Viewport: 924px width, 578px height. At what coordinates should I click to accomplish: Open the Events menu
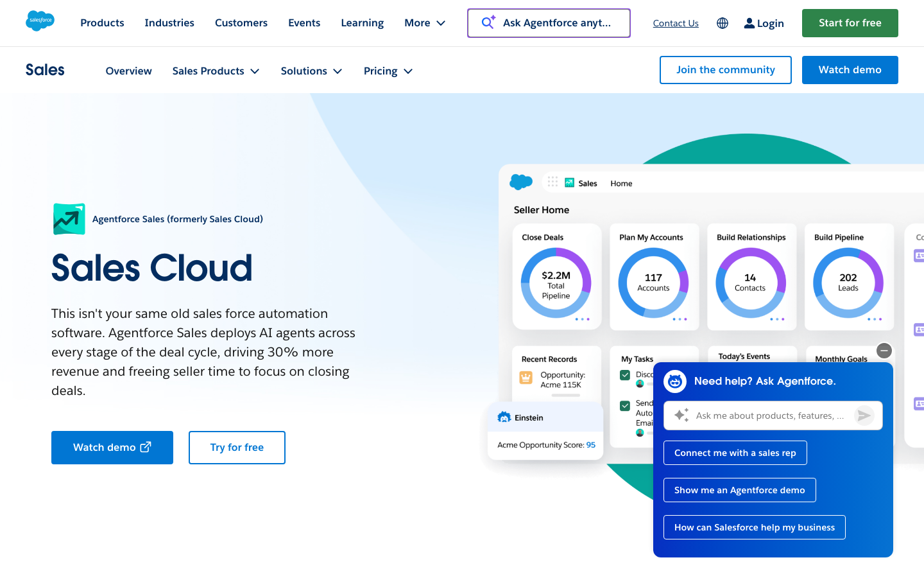[304, 23]
